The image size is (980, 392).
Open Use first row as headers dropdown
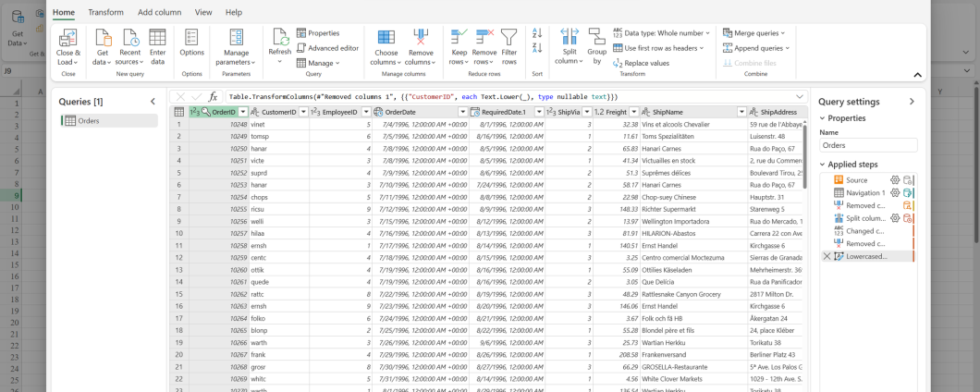659,48
